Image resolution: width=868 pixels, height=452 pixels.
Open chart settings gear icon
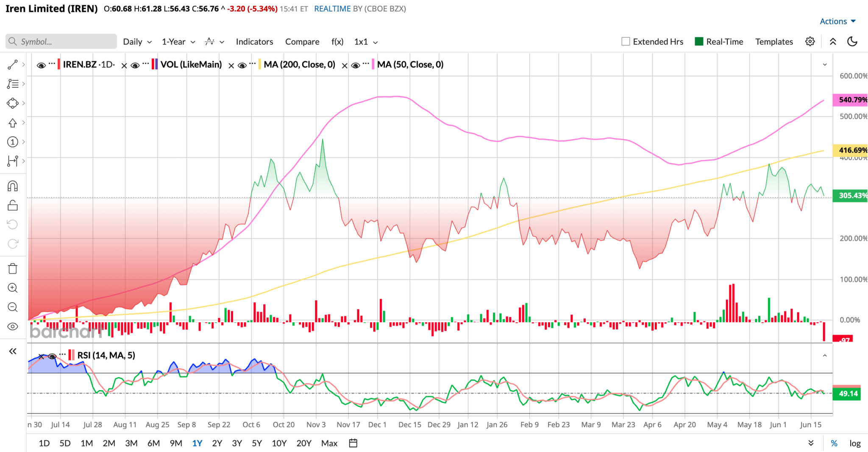810,42
